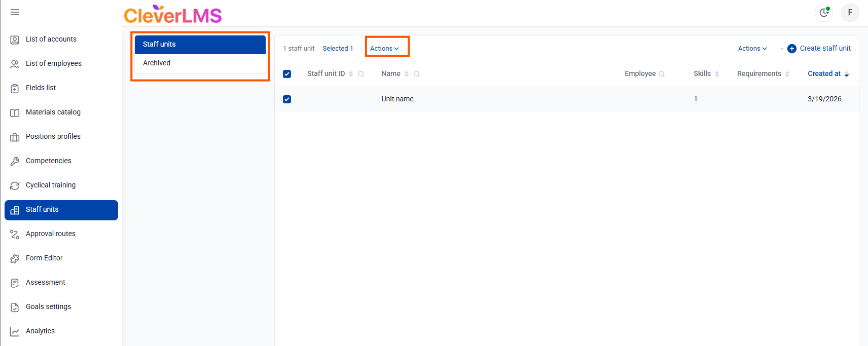Sort the Skills column
Viewport: 868px width, 346px height.
point(717,74)
